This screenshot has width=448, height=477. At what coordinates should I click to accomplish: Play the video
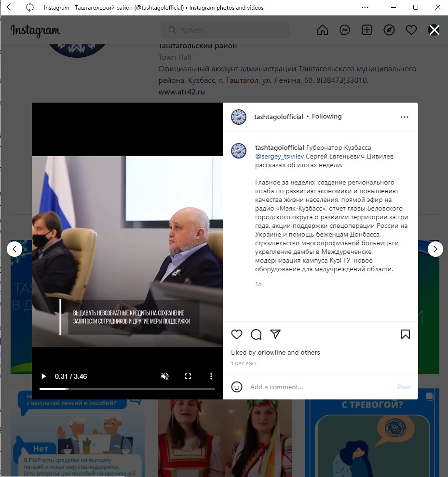point(43,376)
